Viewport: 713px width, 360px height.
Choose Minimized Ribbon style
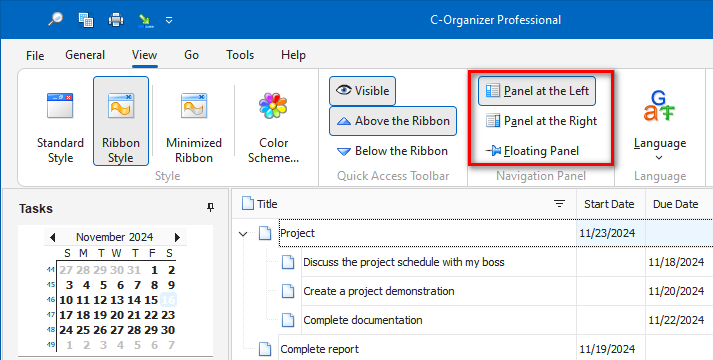(x=194, y=121)
